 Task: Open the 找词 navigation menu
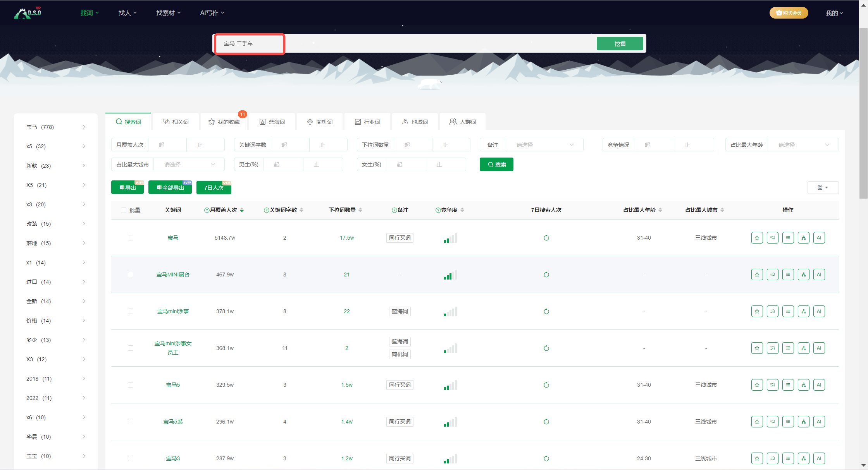tap(90, 13)
